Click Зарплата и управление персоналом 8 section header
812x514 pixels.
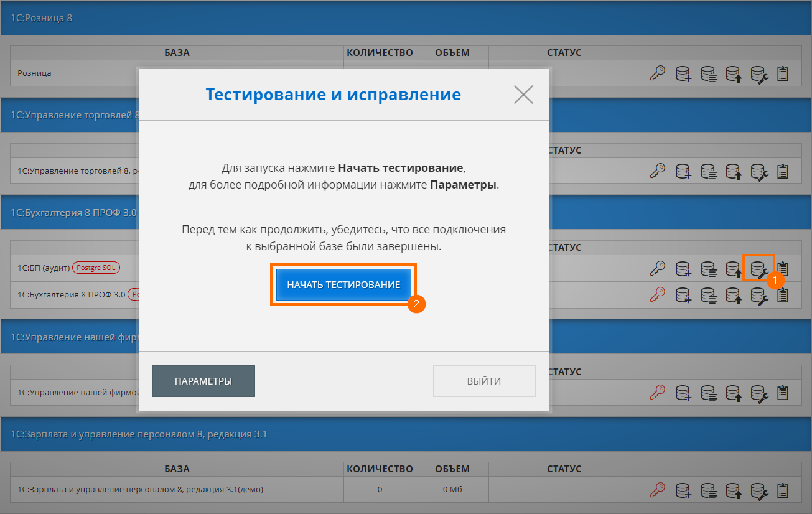(x=406, y=434)
